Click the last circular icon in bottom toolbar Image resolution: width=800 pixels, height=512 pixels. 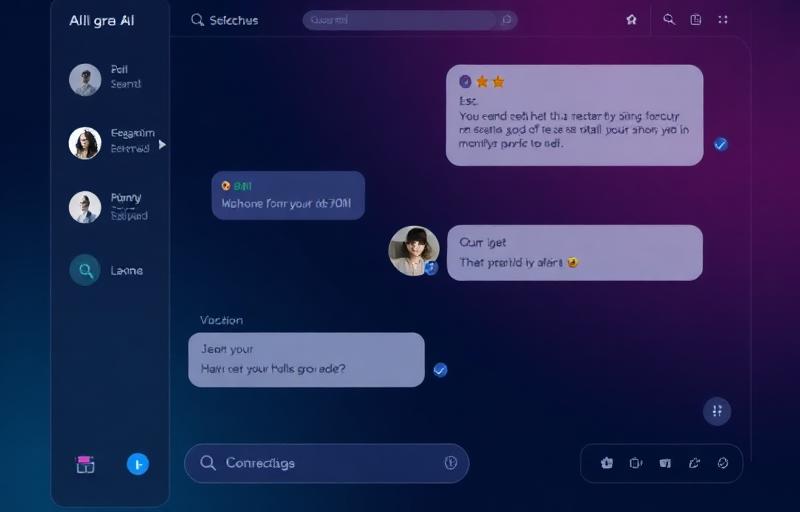tap(723, 463)
